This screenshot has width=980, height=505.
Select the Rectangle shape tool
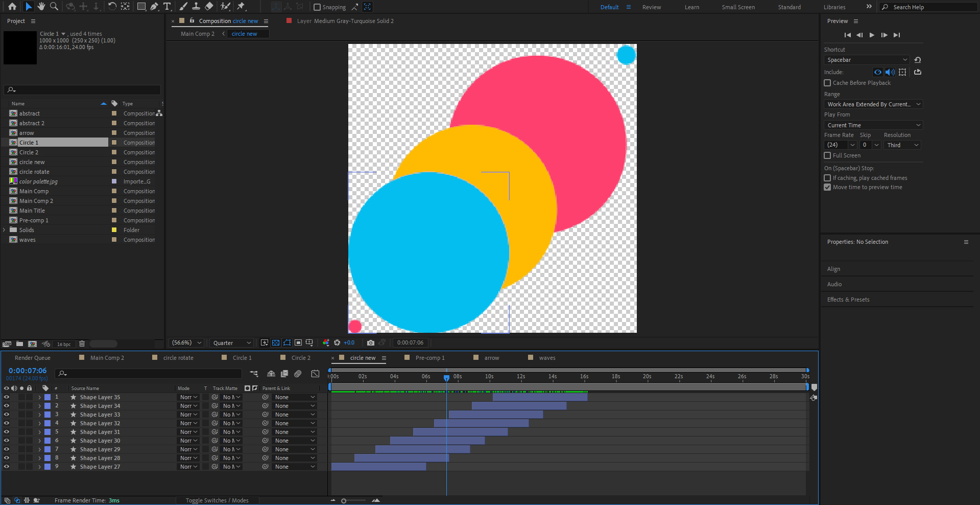tap(141, 7)
